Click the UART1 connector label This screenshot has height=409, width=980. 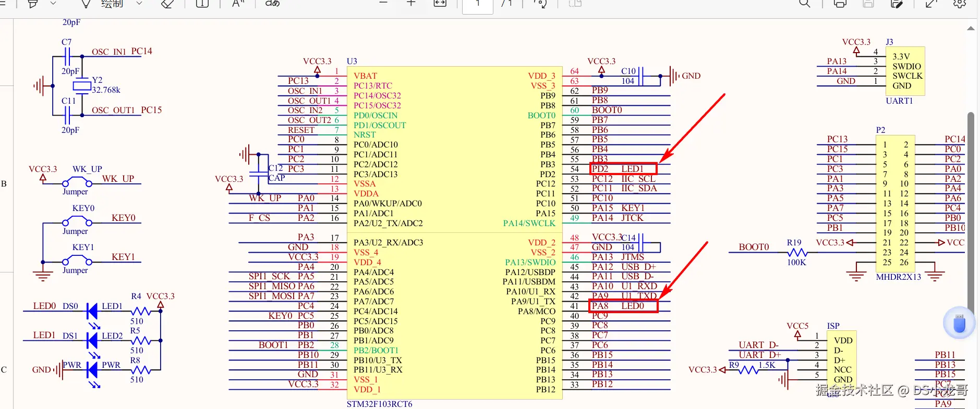tap(899, 101)
